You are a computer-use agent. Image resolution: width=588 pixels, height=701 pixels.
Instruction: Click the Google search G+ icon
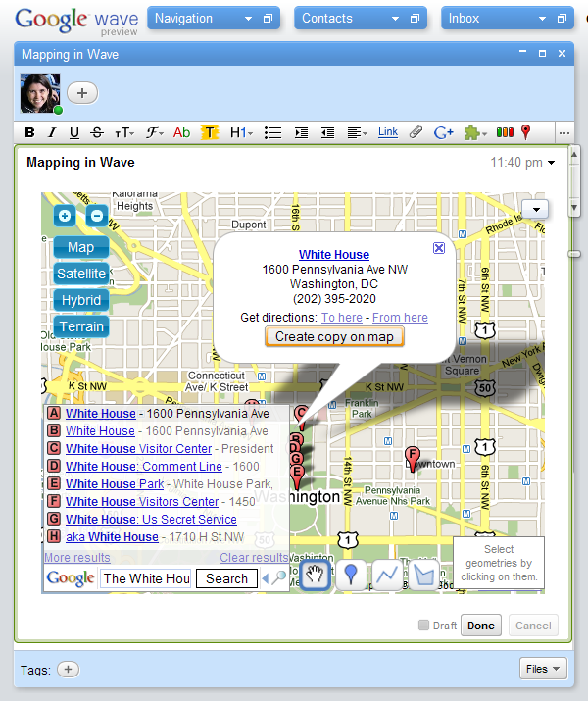[x=444, y=132]
